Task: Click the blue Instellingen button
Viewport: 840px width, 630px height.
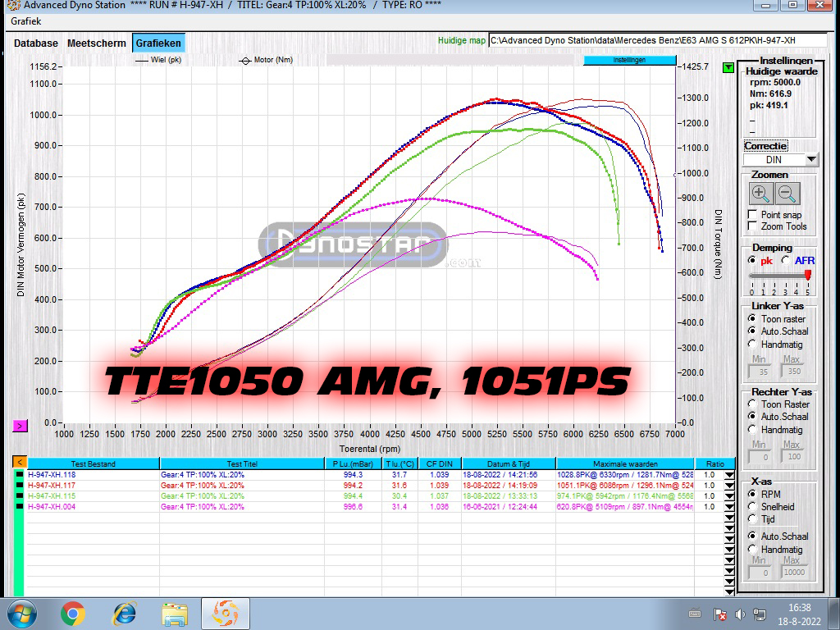Action: [x=629, y=60]
